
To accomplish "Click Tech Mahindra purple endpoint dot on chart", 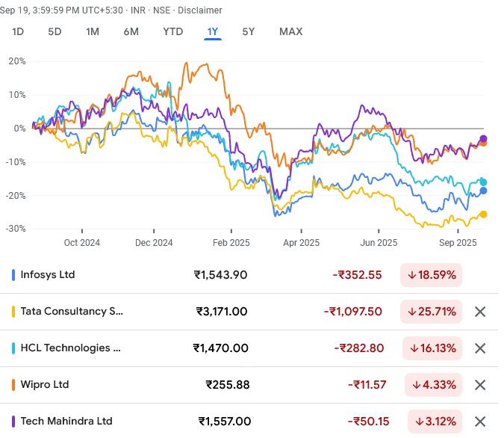I will pos(483,139).
